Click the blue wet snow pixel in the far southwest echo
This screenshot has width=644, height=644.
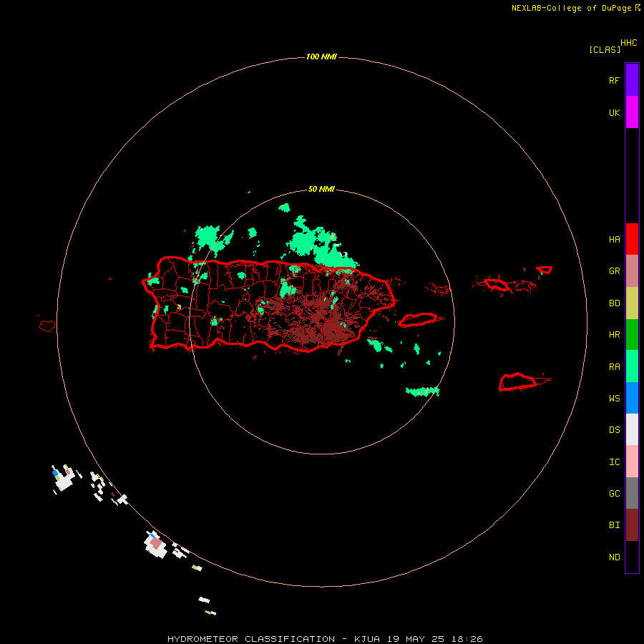coord(55,473)
